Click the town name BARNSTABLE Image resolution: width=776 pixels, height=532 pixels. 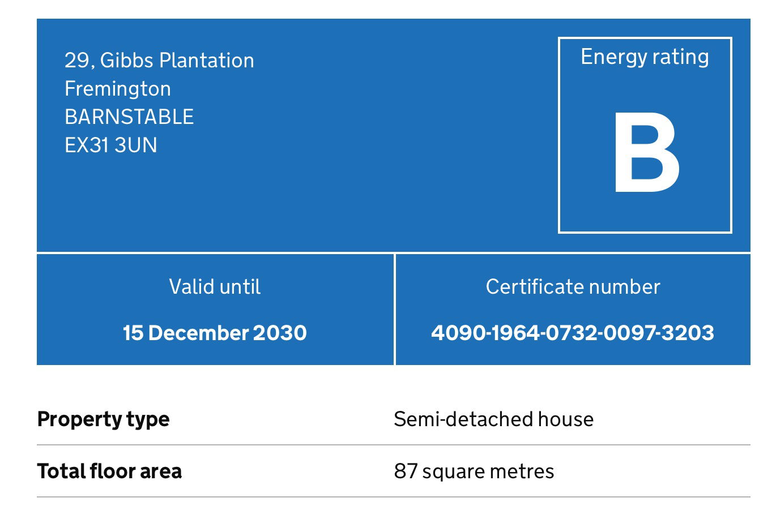click(129, 117)
